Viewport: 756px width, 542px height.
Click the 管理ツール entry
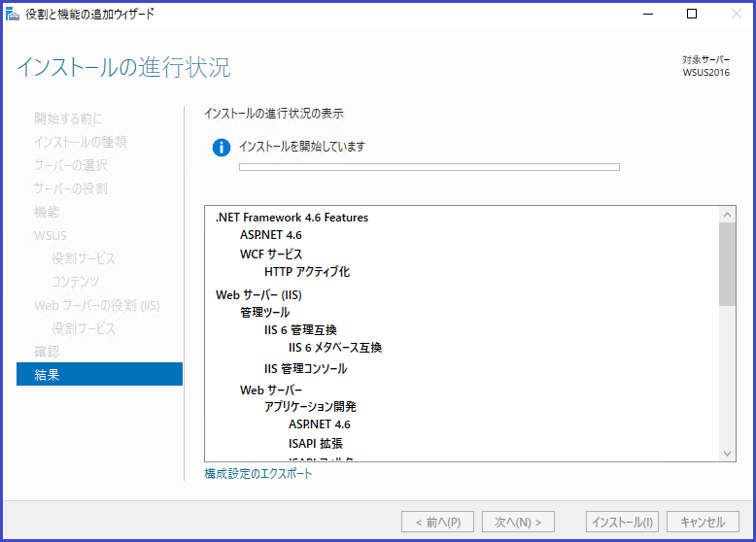264,313
